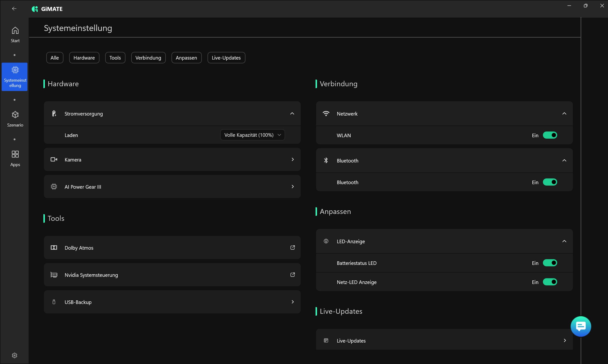Open the USB-Backup row
Viewport: 608px width, 364px height.
[x=172, y=302]
